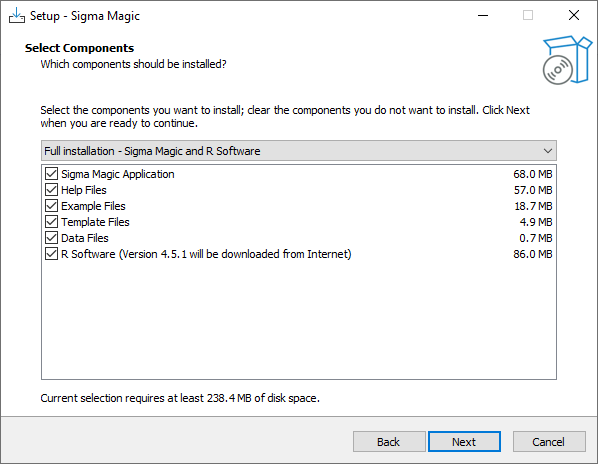Click the software box and disc icon
Image resolution: width=598 pixels, height=464 pixels.
(x=567, y=60)
